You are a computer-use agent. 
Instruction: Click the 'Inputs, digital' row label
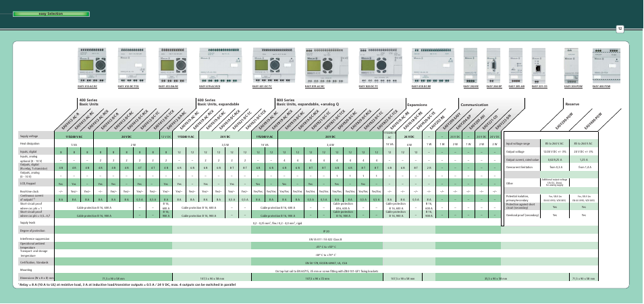coord(28,152)
